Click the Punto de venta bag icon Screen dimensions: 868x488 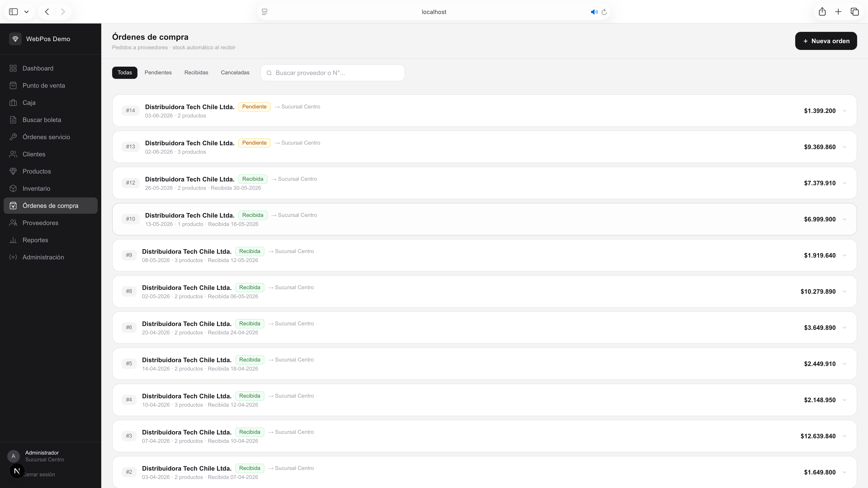(13, 86)
